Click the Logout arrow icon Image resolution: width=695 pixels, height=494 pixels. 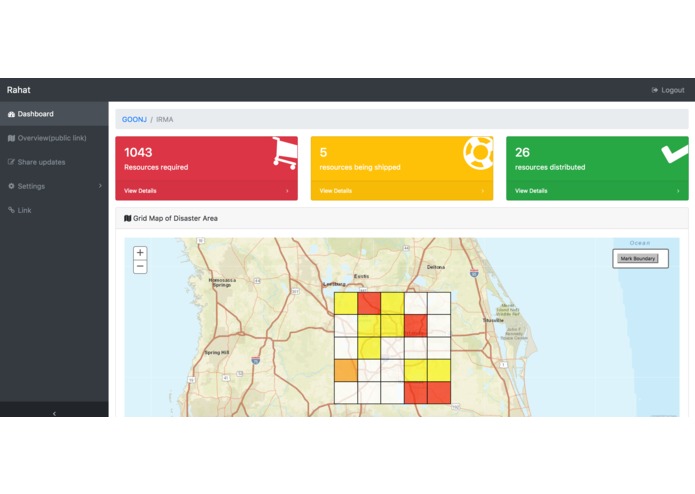pos(654,90)
